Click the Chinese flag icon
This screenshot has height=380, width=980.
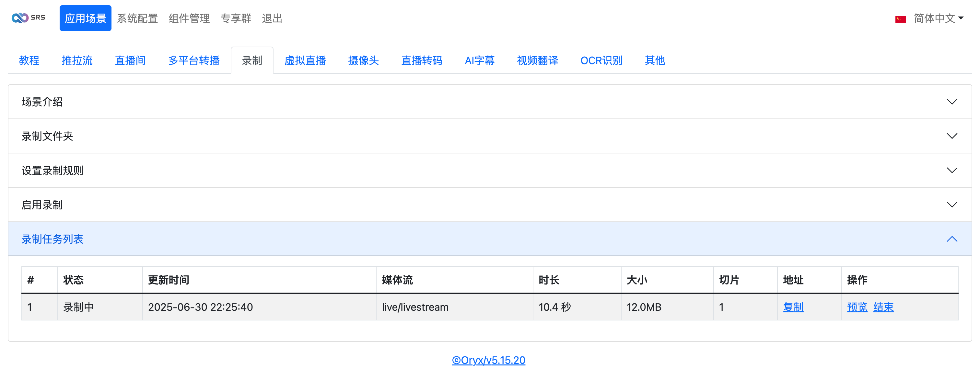click(901, 19)
